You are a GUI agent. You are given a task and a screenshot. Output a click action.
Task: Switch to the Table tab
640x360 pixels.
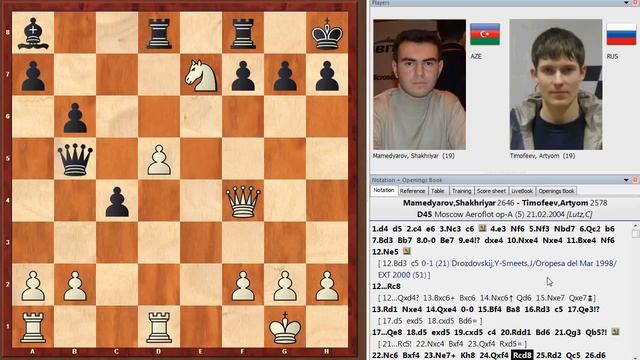click(x=438, y=191)
